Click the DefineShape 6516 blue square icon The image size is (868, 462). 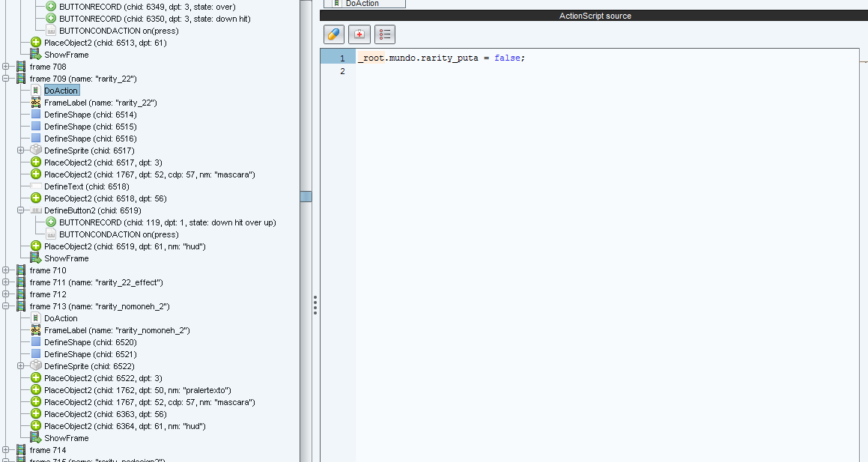click(x=36, y=139)
